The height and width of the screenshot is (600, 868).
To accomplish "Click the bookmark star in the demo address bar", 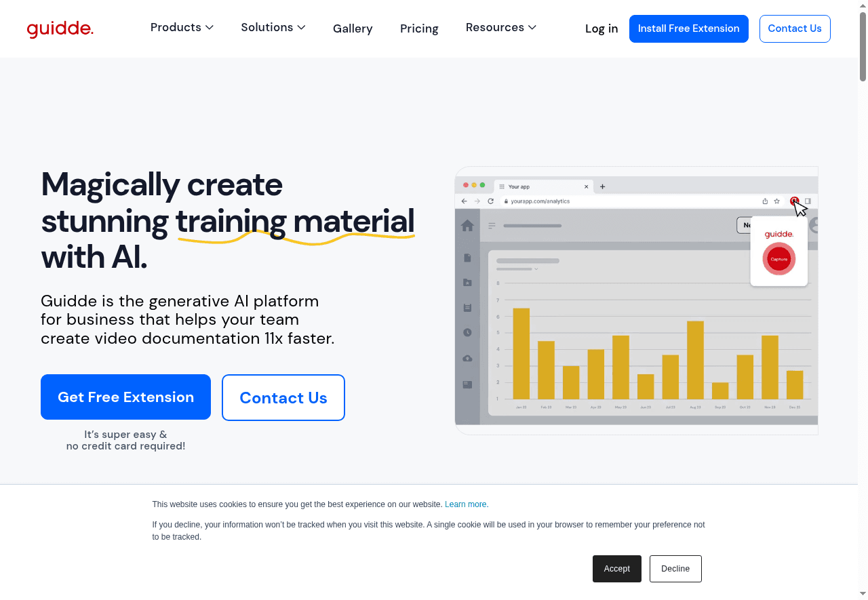I will tap(776, 201).
